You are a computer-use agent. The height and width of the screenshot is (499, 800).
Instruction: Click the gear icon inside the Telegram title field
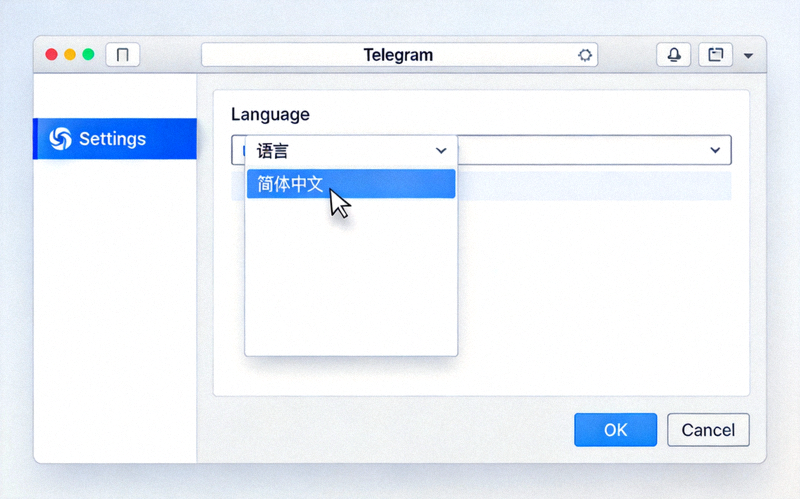click(585, 55)
